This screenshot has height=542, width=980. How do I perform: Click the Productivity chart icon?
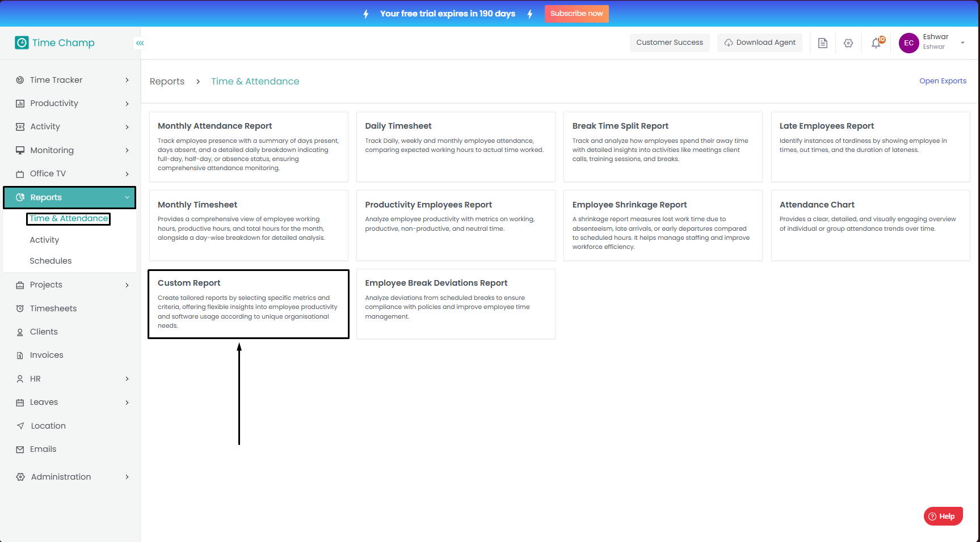[x=20, y=103]
